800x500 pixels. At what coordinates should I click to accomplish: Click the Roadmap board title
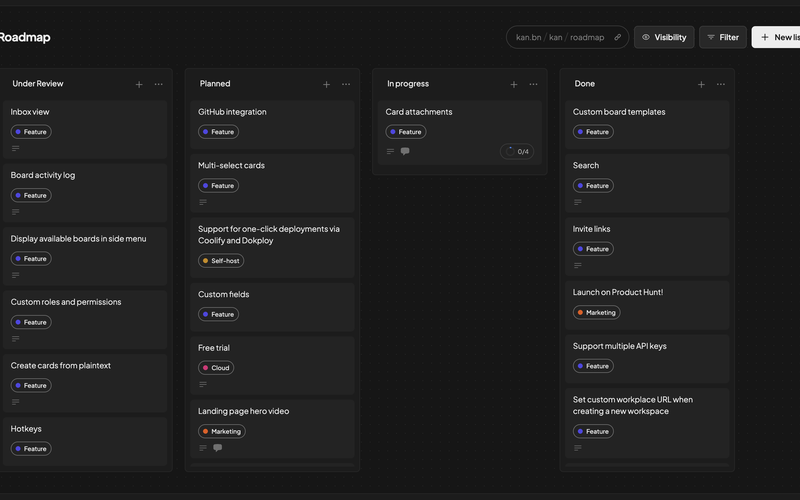pos(25,37)
